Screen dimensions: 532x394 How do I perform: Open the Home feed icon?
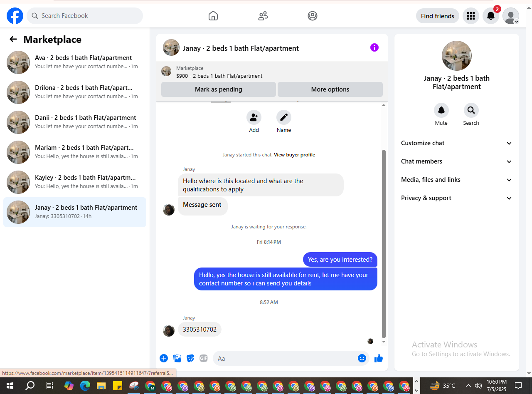(213, 16)
